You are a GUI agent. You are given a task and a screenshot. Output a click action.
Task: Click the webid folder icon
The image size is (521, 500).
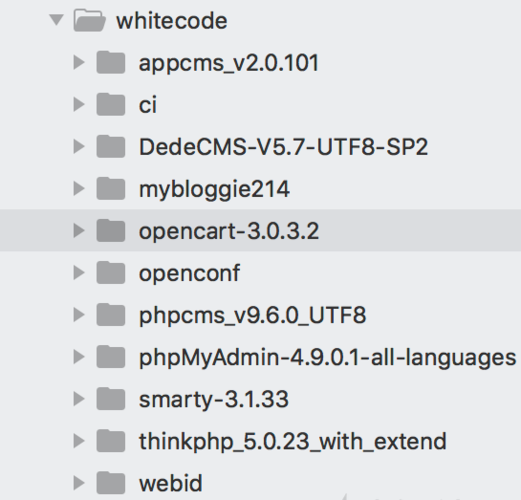click(x=111, y=483)
